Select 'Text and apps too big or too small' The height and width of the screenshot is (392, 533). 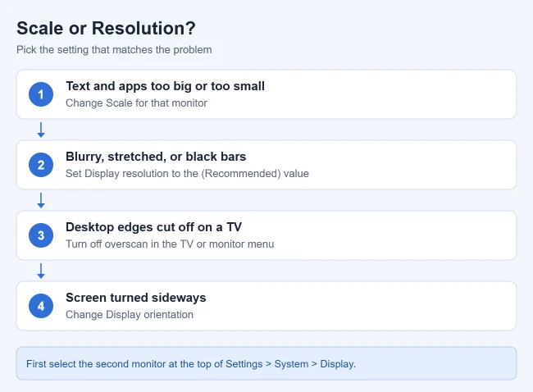pos(165,86)
